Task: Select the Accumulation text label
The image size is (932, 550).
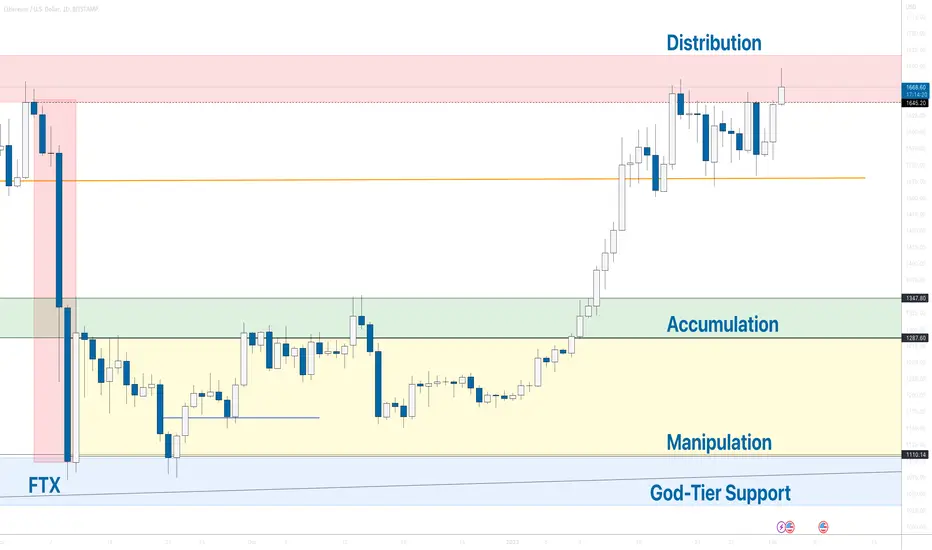Action: (x=722, y=324)
